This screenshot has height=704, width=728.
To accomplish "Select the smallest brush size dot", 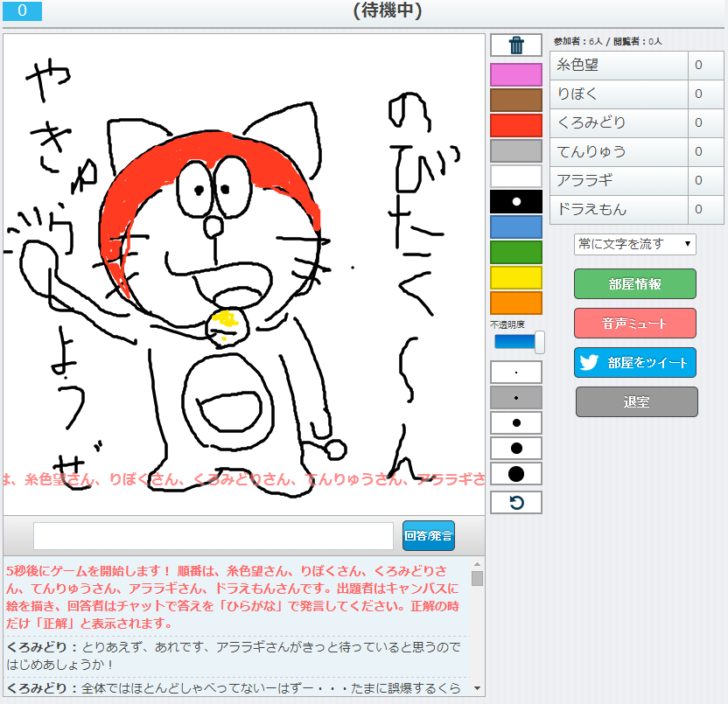I will (516, 373).
